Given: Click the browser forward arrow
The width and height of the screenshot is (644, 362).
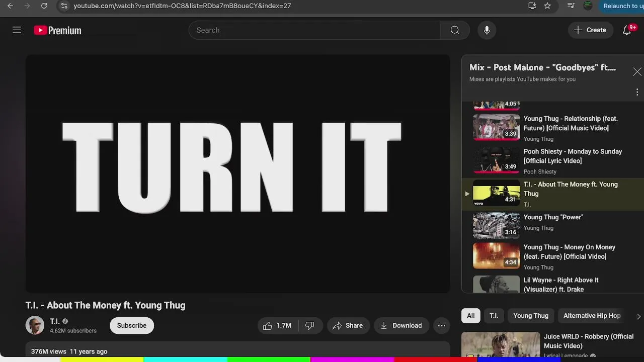Looking at the screenshot, I should coord(27,6).
